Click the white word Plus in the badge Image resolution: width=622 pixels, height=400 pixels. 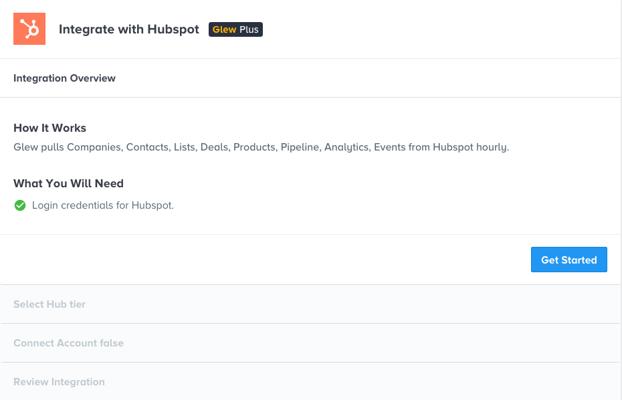click(249, 29)
